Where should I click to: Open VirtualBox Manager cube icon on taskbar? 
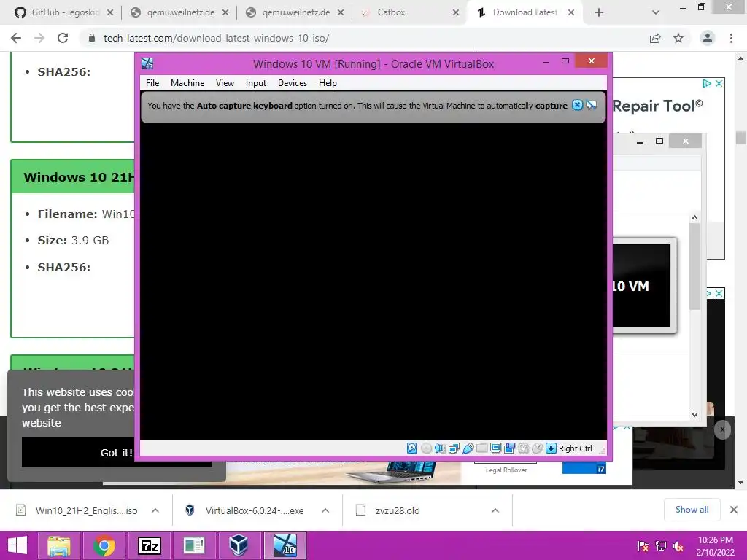(x=239, y=545)
